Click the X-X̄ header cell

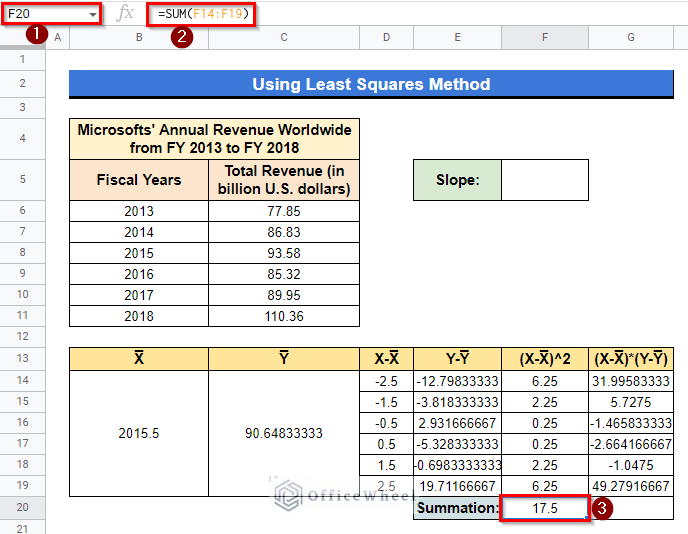point(386,359)
